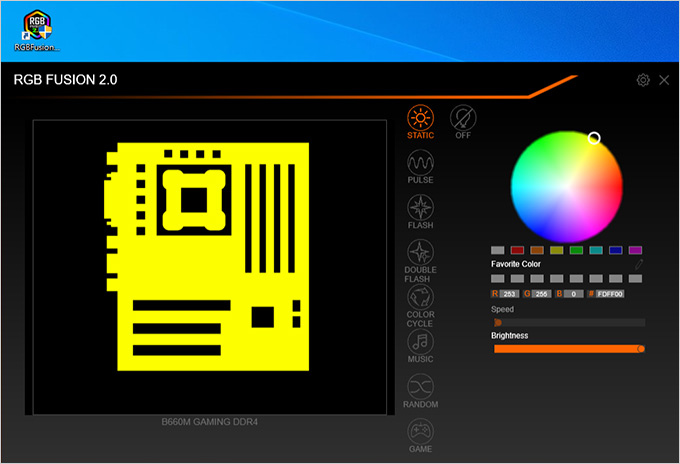This screenshot has height=464, width=680.
Task: Select the last Favorite Color slot
Action: tap(635, 278)
